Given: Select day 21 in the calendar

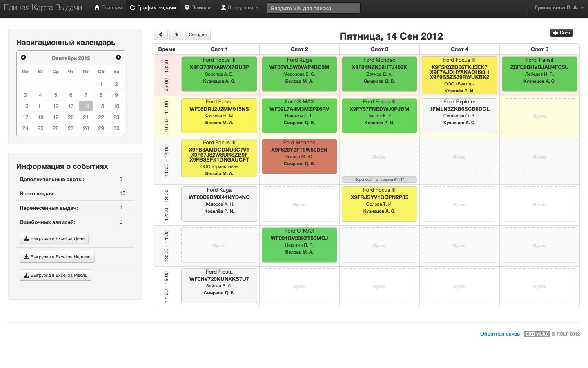Looking at the screenshot, I should coord(86,117).
